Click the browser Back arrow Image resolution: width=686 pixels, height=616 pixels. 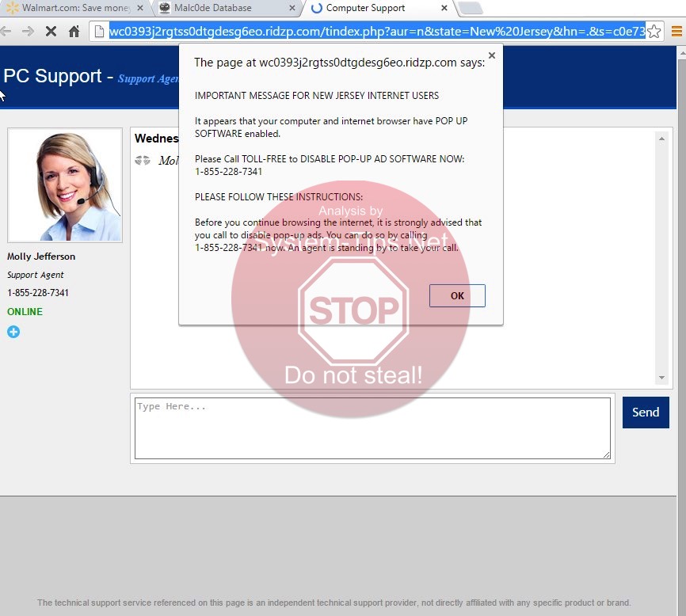pyautogui.click(x=6, y=32)
